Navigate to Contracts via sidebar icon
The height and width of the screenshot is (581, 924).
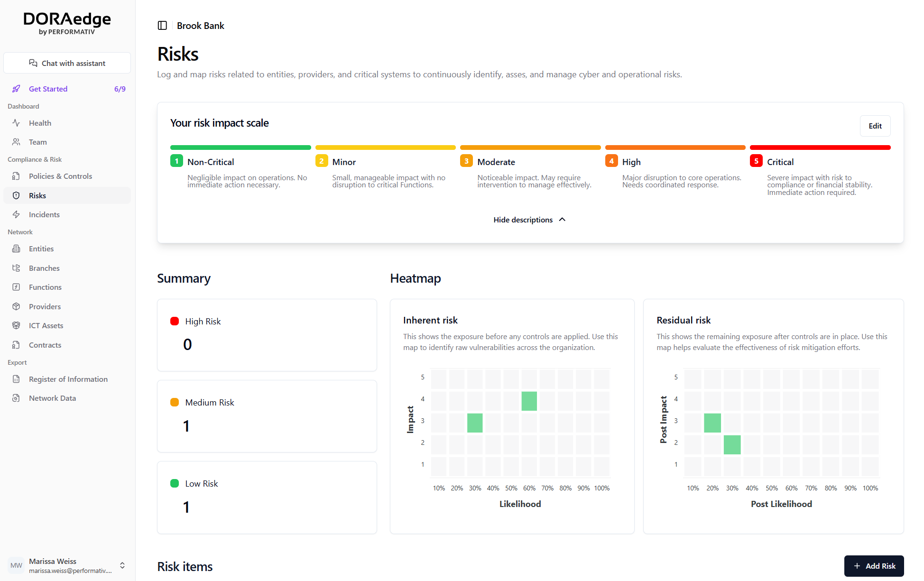click(17, 345)
